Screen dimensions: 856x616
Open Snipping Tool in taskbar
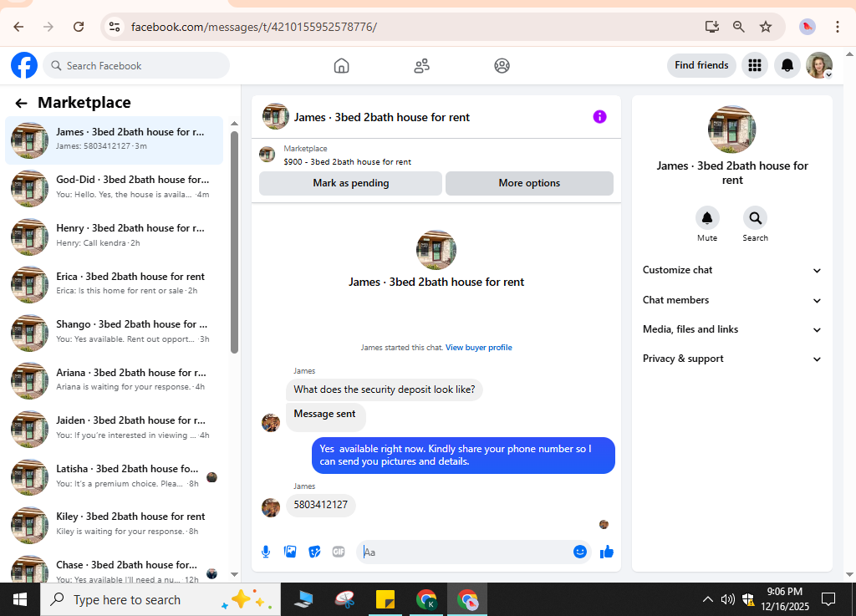(x=345, y=599)
